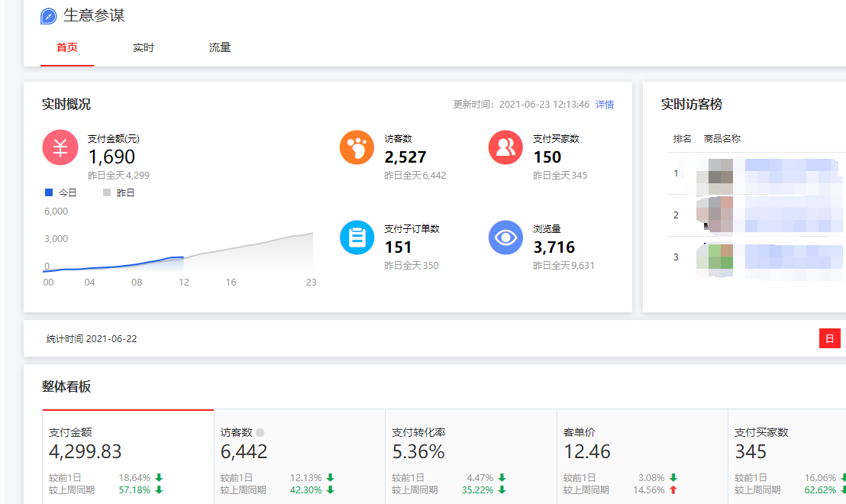846x504 pixels.
Task: Click the rank 2 product thumbnail
Action: [x=715, y=215]
